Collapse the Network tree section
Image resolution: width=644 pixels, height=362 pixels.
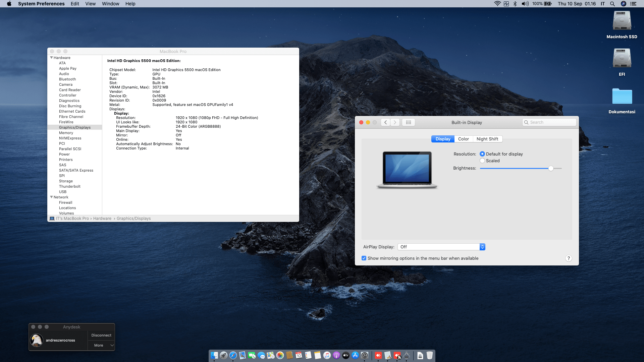pos(51,197)
